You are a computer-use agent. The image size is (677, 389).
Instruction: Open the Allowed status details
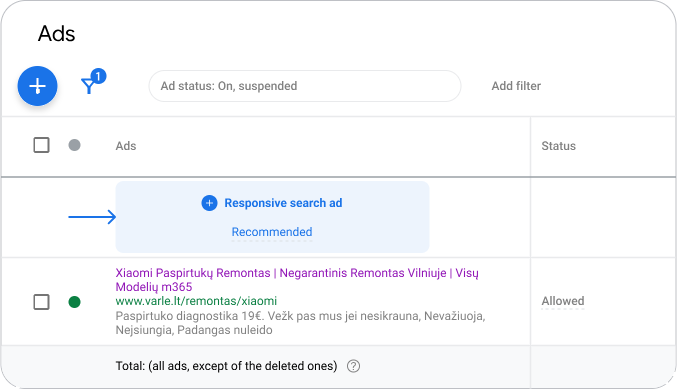pyautogui.click(x=563, y=301)
